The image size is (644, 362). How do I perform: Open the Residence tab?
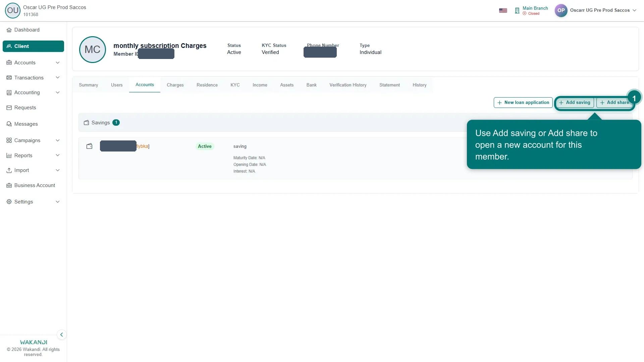point(207,85)
